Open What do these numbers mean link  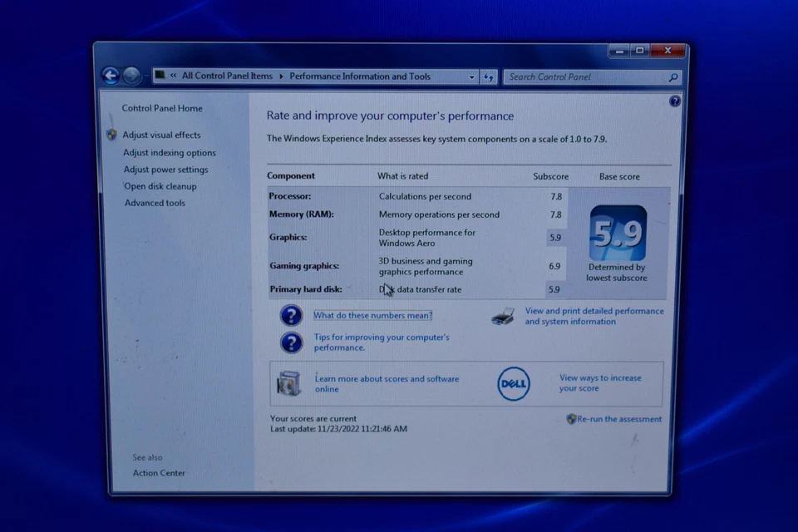coord(372,316)
